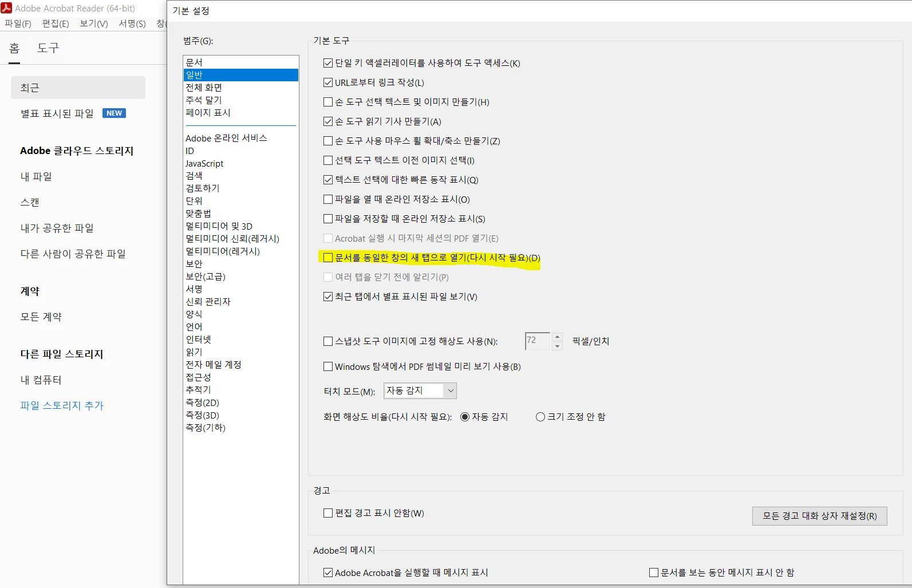Open the 보기(V) menu
This screenshot has height=588, width=912.
[94, 23]
